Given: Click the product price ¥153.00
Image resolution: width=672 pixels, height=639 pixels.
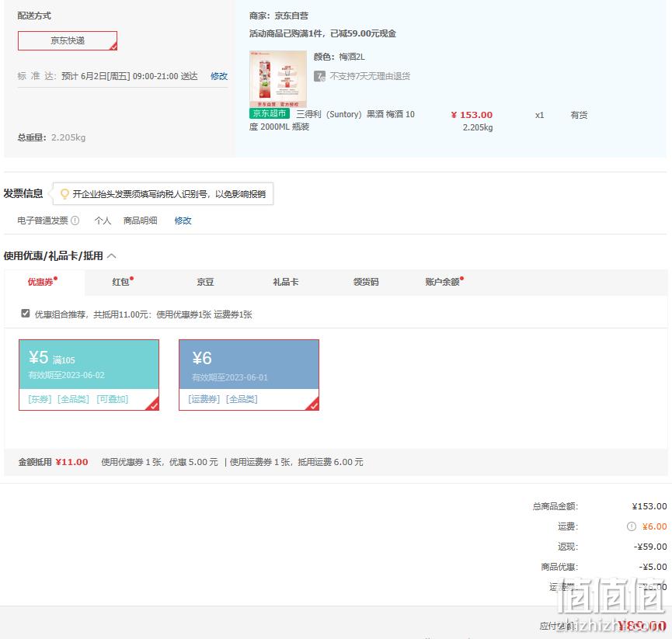Looking at the screenshot, I should coord(472,115).
